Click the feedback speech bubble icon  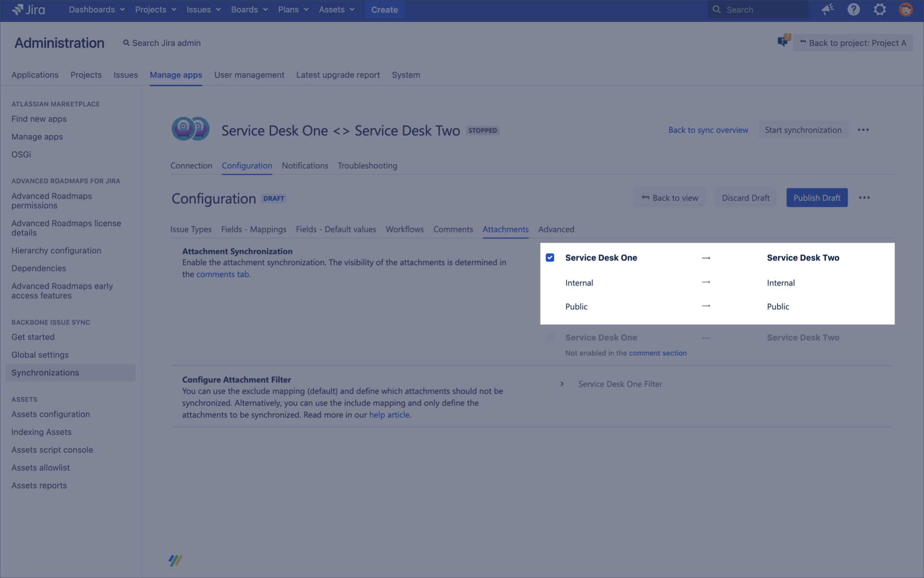(783, 42)
